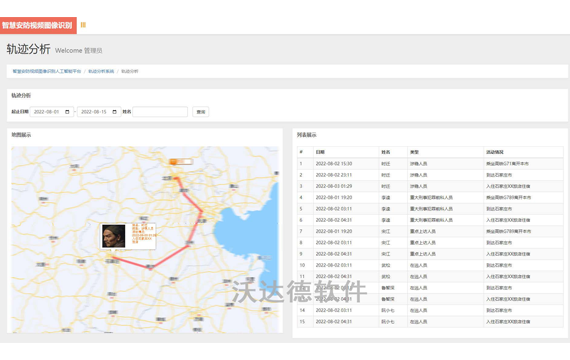Click the start date field 2022-08-01
Viewport: 570px width, 360px height.
(x=52, y=112)
